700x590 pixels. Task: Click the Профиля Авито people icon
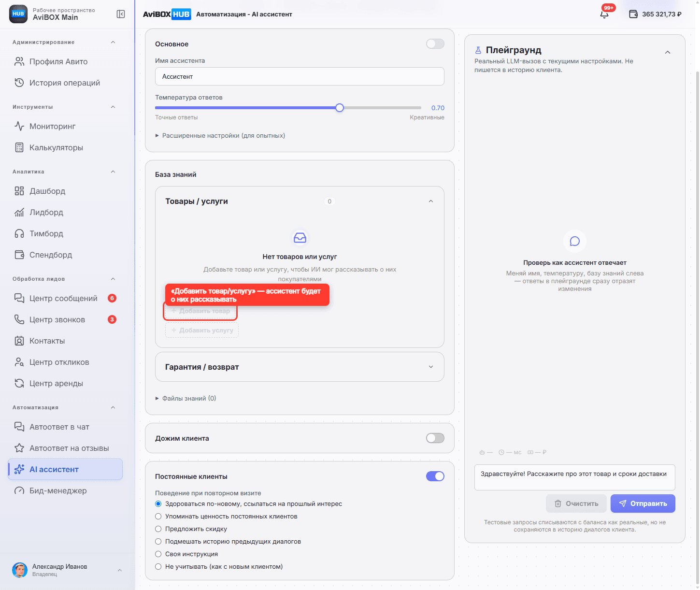coord(19,61)
